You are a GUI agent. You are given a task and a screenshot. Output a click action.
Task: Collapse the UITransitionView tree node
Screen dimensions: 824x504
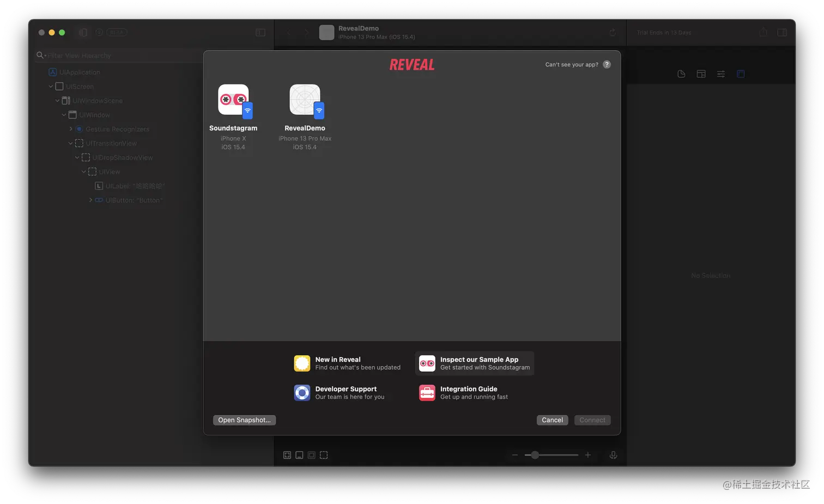(70, 143)
